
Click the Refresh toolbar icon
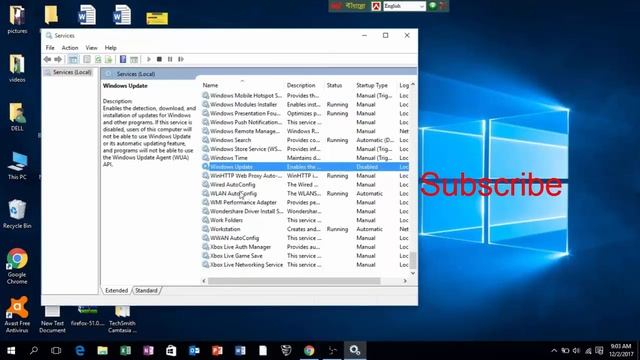(98, 59)
